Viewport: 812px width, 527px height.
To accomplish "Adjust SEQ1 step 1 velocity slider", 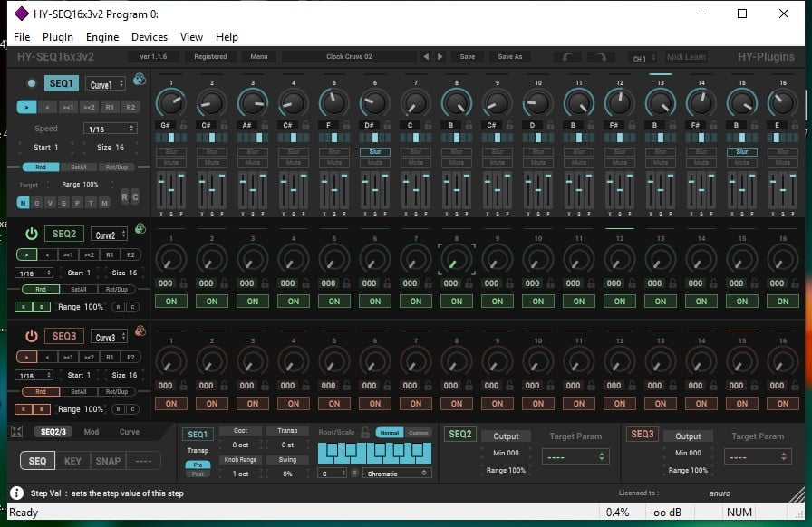I will pyautogui.click(x=161, y=192).
